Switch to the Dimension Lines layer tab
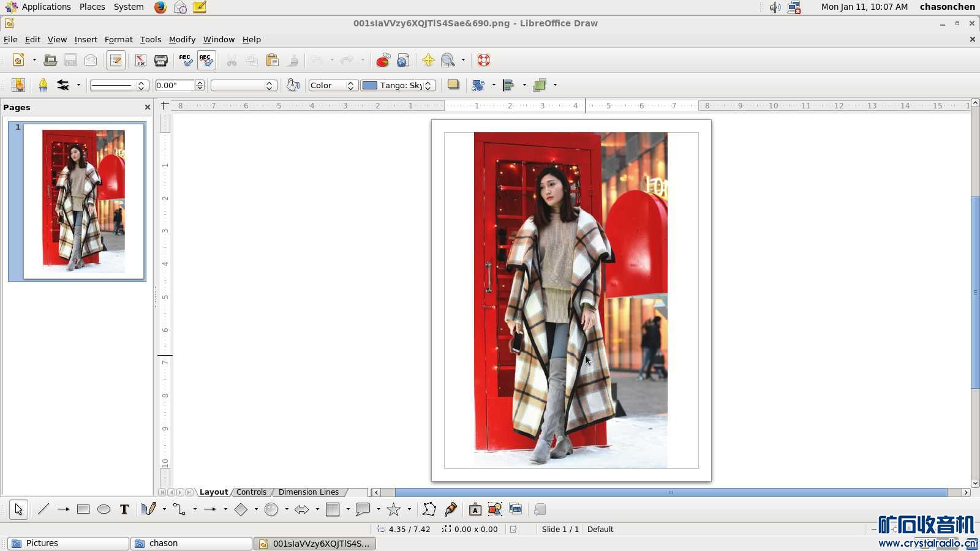980x551 pixels. (308, 492)
